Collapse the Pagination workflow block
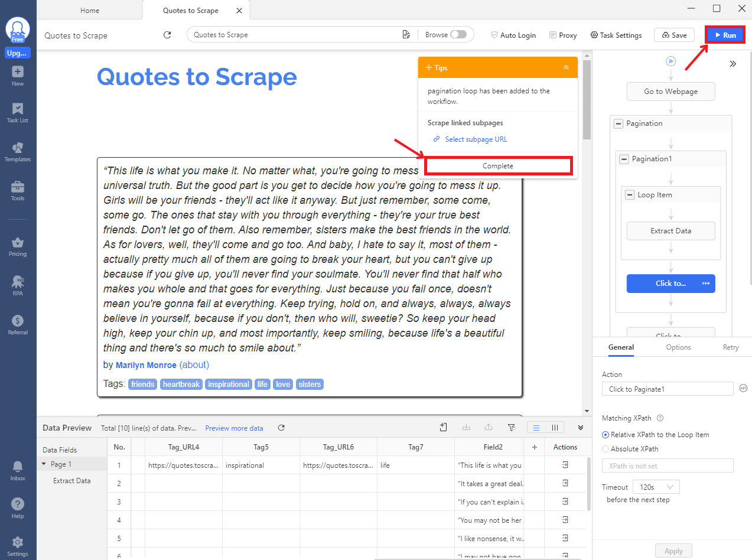Screen dimensions: 752x560 [618, 123]
